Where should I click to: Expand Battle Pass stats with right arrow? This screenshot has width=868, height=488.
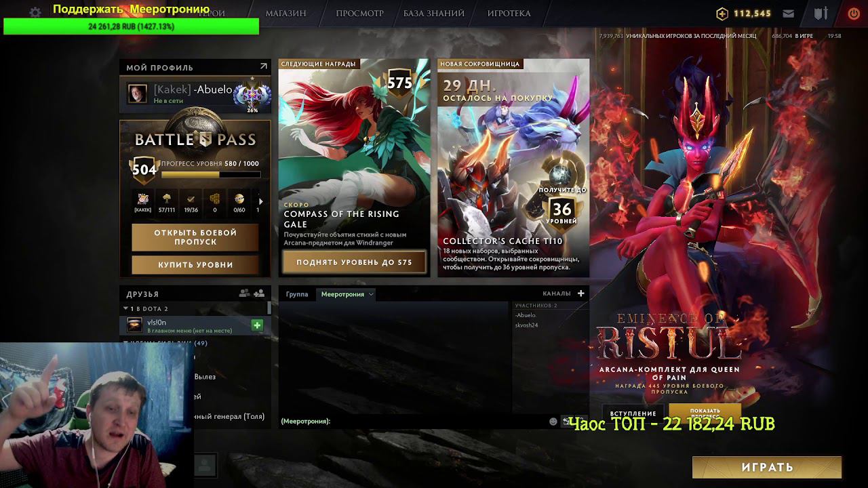[x=261, y=201]
